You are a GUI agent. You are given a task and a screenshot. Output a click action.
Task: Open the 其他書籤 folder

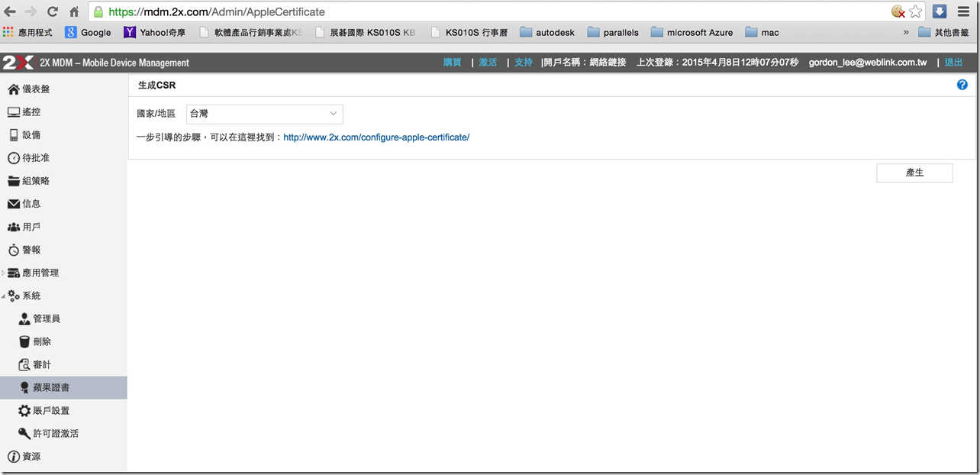tap(944, 33)
